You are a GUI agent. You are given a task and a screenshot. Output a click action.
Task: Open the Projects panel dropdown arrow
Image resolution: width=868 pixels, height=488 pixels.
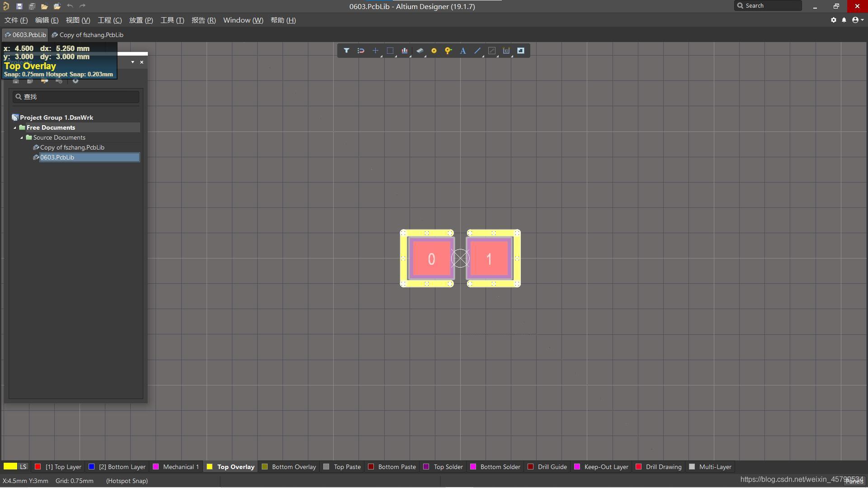point(132,62)
